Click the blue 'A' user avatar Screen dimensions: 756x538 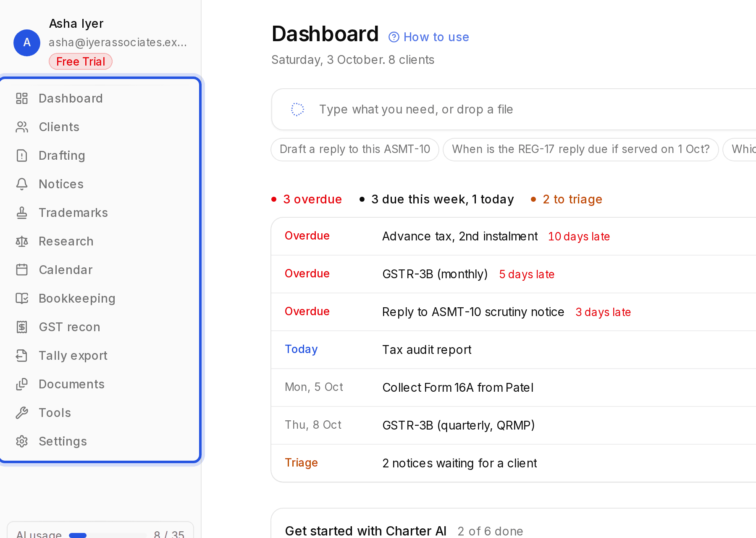pos(27,42)
